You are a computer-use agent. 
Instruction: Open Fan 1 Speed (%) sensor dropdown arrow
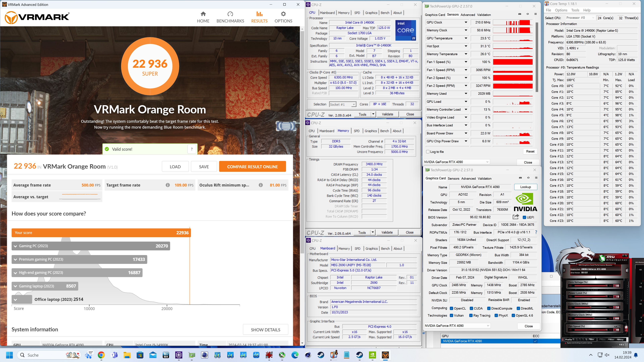click(466, 62)
